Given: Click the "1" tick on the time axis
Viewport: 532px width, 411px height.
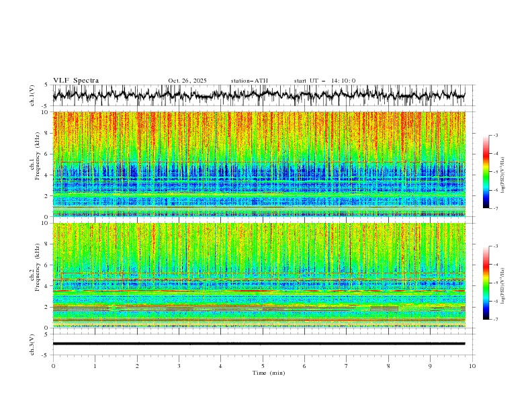Looking at the screenshot, I should click(x=95, y=366).
